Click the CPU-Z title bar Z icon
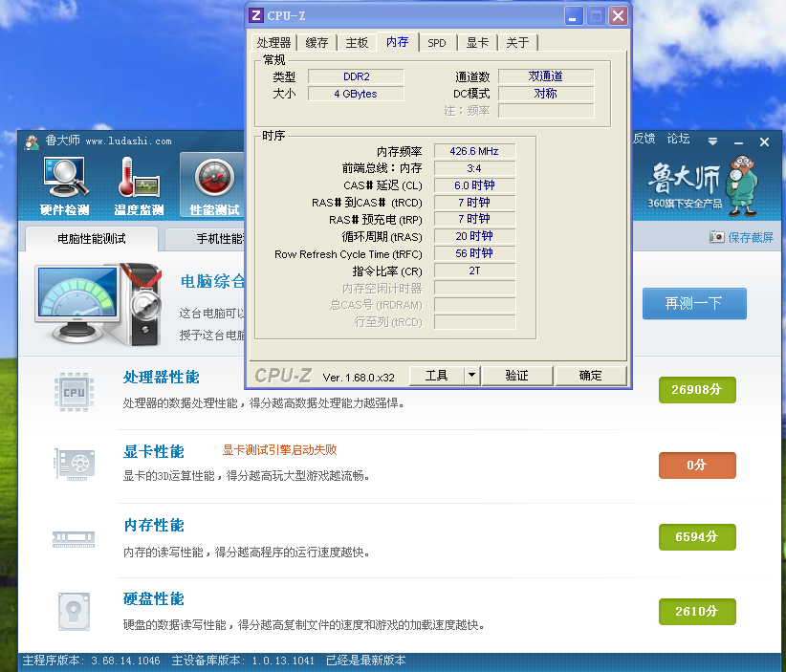786x672 pixels. 256,15
